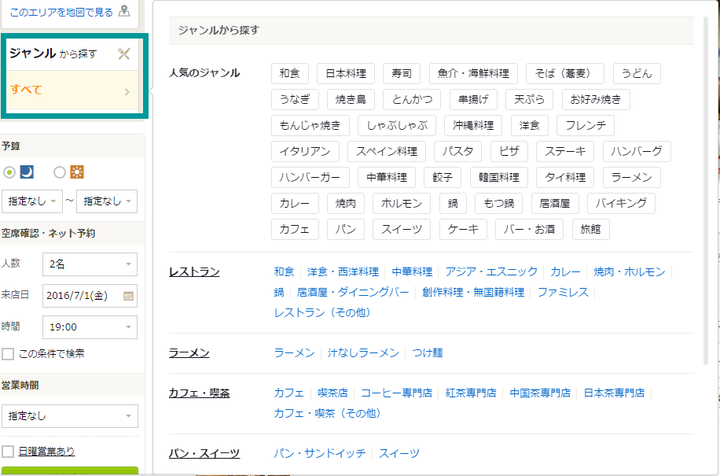Select the うどん genre button

click(x=637, y=73)
